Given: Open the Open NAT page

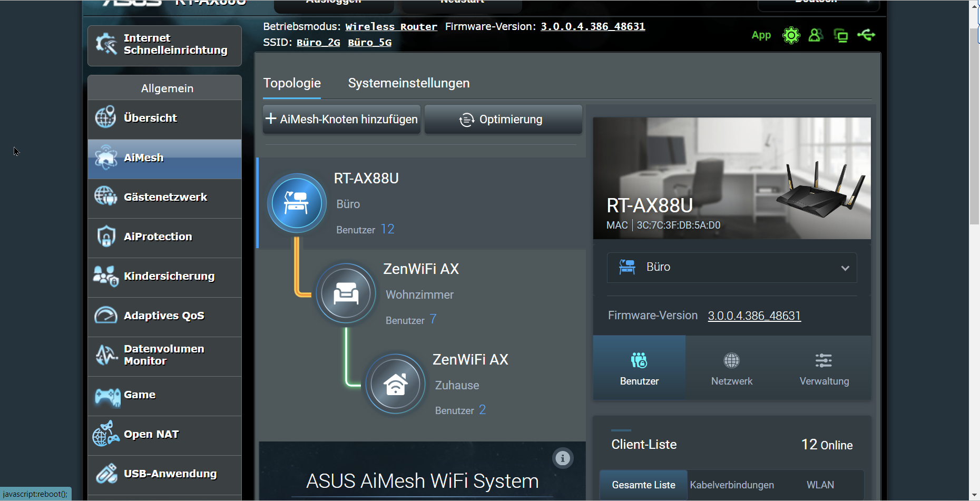Looking at the screenshot, I should point(164,436).
